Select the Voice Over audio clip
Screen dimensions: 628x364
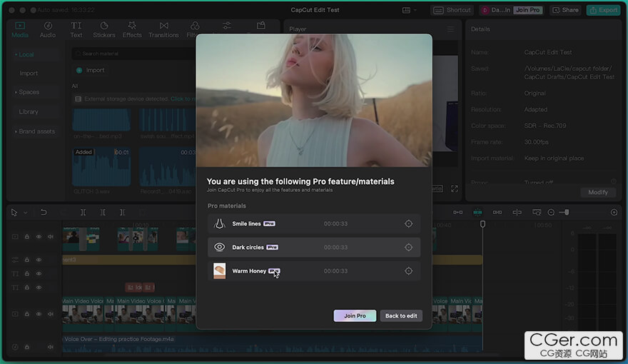[272, 344]
